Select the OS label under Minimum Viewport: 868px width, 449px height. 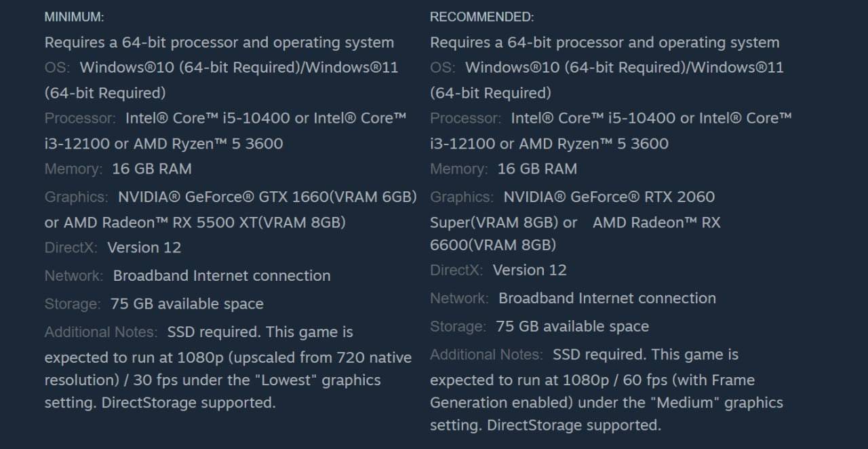57,68
